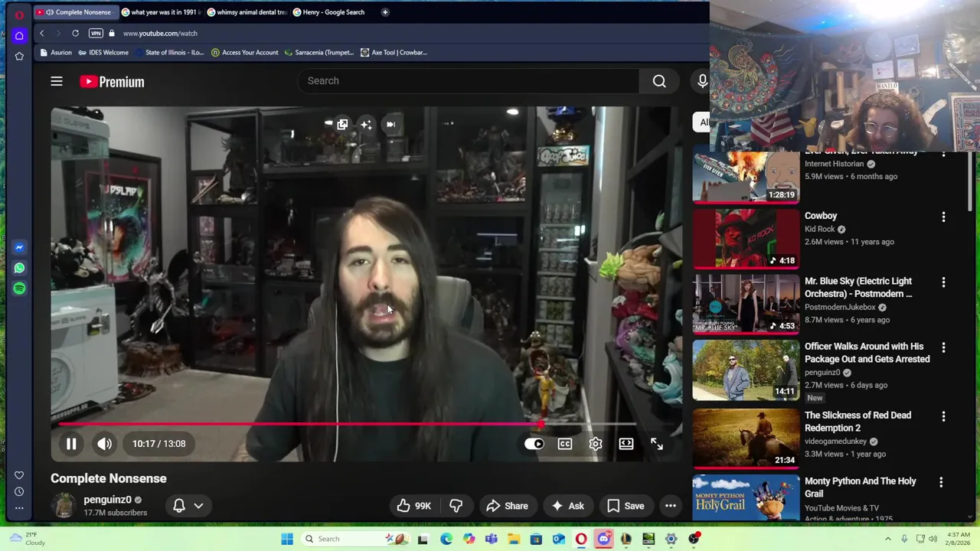980x551 pixels.
Task: Open notification bell for penguinz0
Action: [179, 506]
